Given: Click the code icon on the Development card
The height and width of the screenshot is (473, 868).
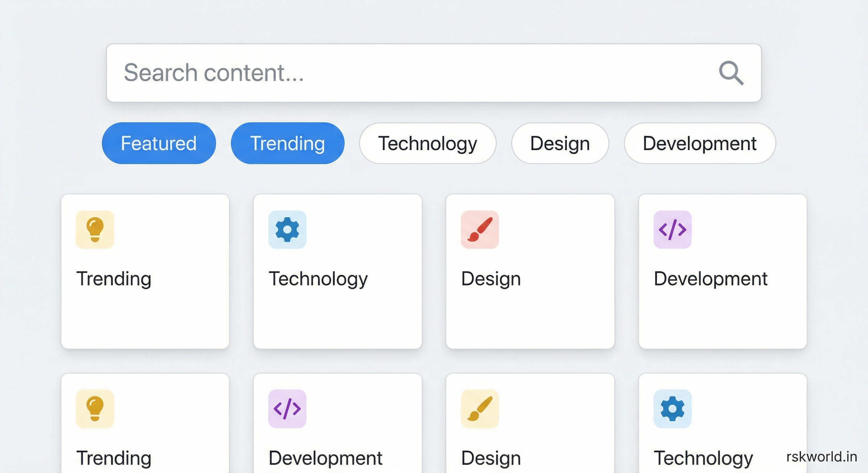Looking at the screenshot, I should 673,230.
